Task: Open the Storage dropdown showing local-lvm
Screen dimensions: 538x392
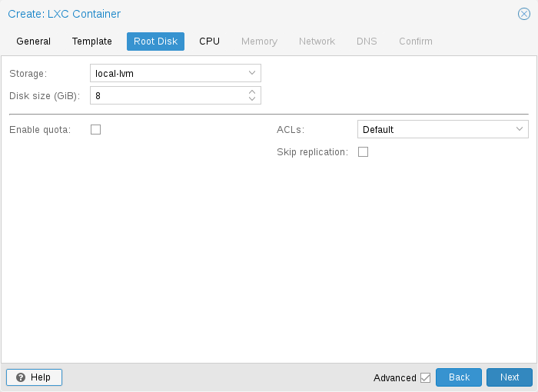Action: [175, 73]
